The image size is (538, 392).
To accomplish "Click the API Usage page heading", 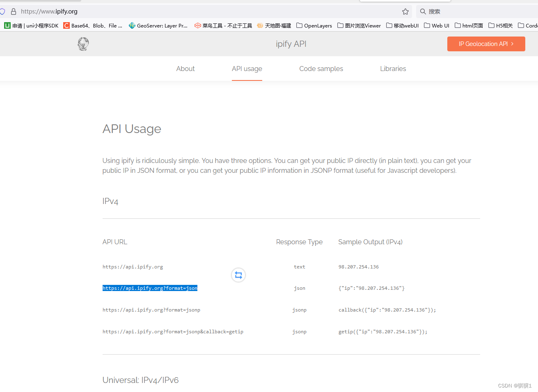I will click(132, 129).
